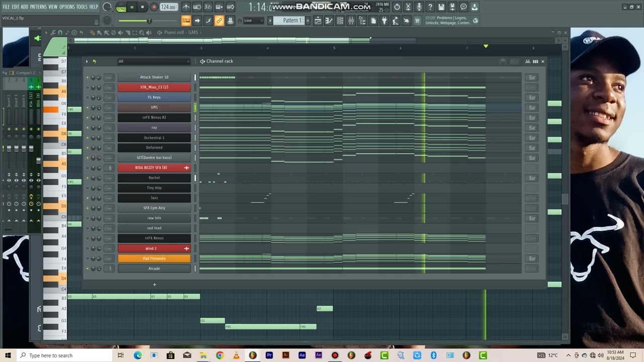Open the pattern menu arrow left of Pattern 1
The height and width of the screenshot is (362, 644).
pos(270,21)
